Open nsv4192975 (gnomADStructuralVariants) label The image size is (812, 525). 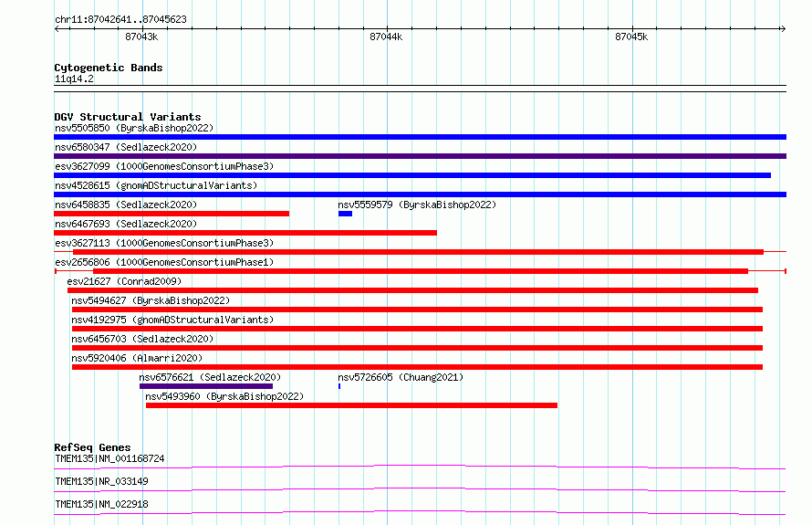pos(172,320)
